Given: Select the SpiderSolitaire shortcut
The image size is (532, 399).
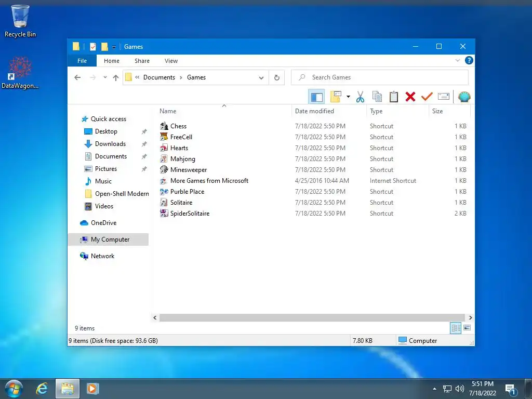Looking at the screenshot, I should (x=190, y=213).
